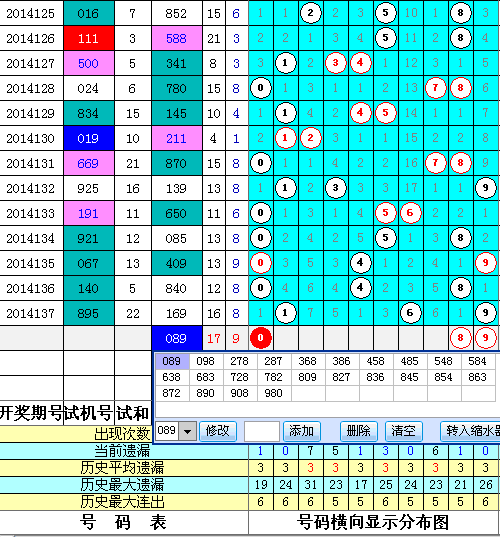
Task: Click the 添加 button
Action: (x=302, y=431)
